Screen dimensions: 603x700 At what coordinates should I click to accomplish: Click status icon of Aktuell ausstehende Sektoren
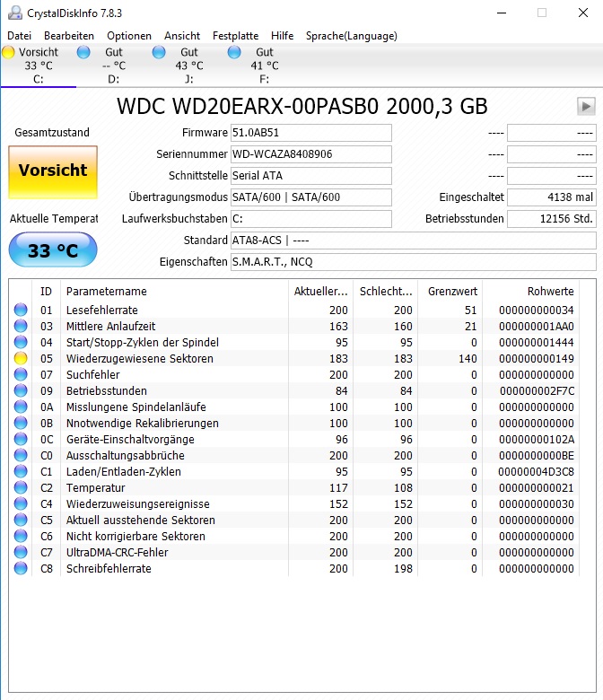coord(21,520)
